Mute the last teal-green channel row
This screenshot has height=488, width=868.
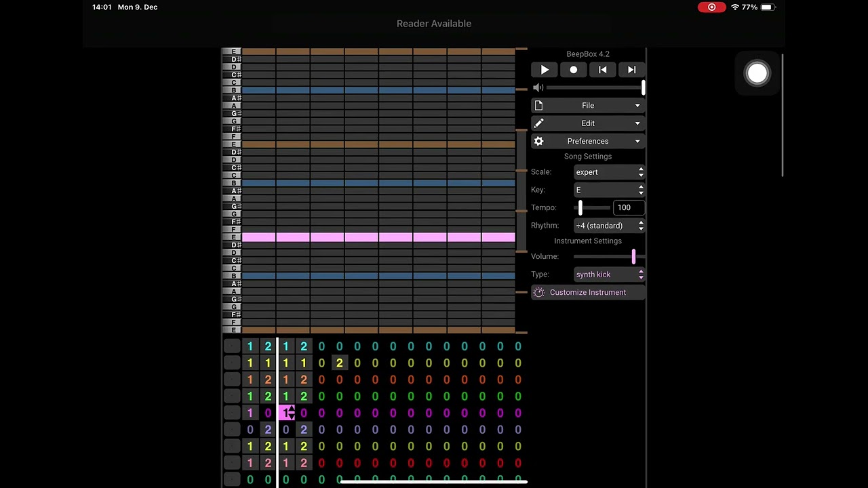pyautogui.click(x=232, y=479)
